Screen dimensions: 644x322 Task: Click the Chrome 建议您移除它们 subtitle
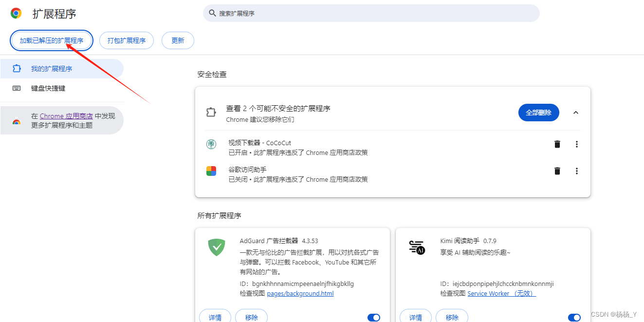tap(260, 119)
